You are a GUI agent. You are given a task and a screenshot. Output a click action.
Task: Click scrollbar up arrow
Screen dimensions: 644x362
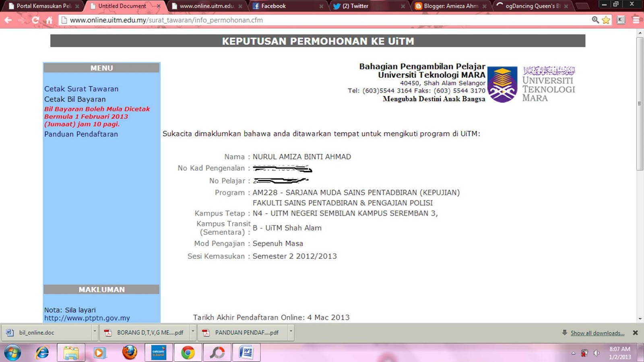[x=640, y=33]
